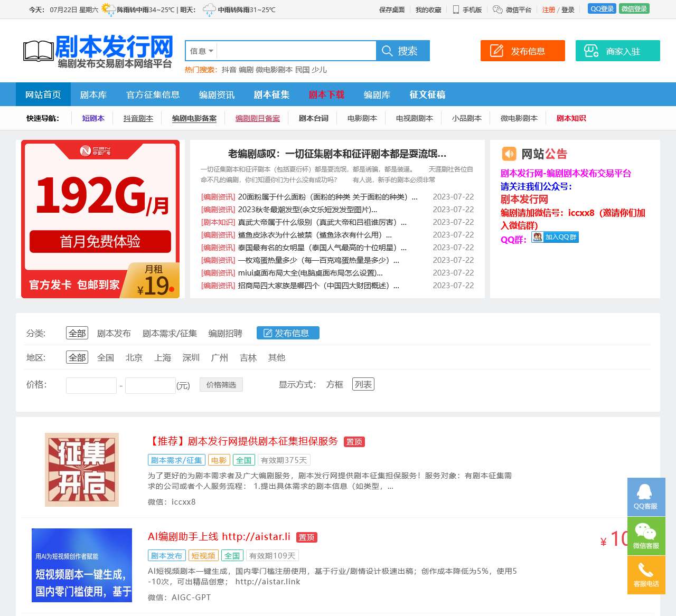Open the 剧本库 navigation tab
The height and width of the screenshot is (616, 676).
pyautogui.click(x=93, y=94)
